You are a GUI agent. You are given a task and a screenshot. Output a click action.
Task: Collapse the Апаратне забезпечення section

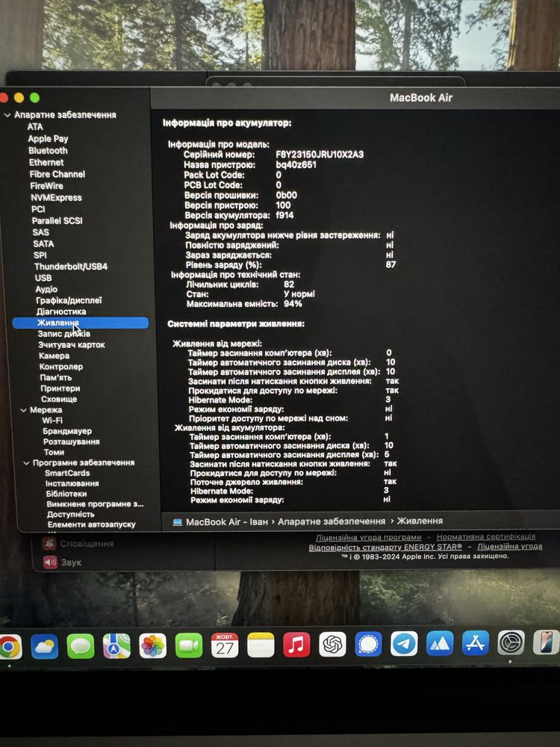click(x=7, y=115)
